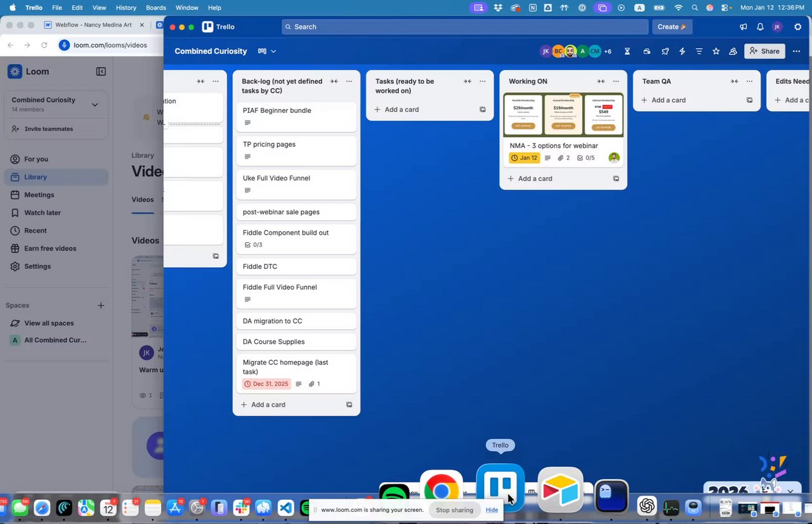The image size is (812, 524).
Task: Toggle the Jan 12 due date badge
Action: [525, 158]
